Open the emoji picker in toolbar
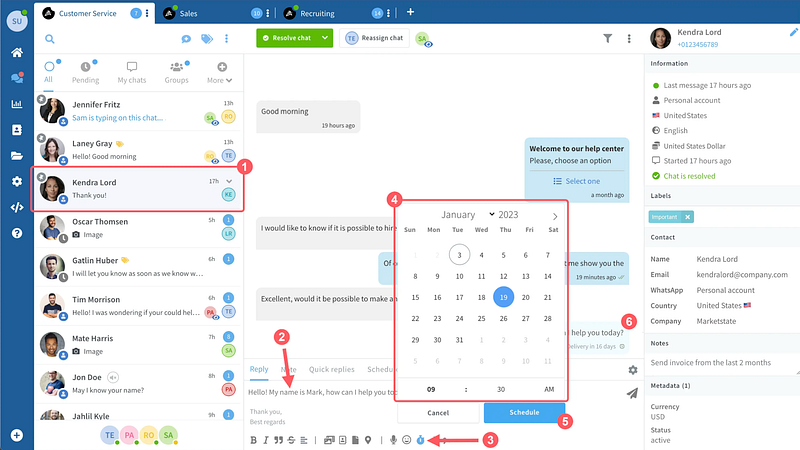 406,440
